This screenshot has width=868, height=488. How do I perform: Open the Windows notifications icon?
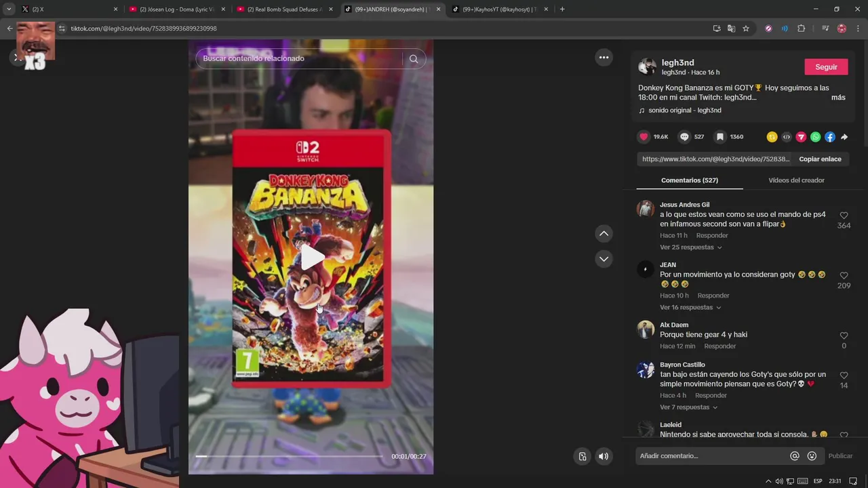pyautogui.click(x=854, y=481)
